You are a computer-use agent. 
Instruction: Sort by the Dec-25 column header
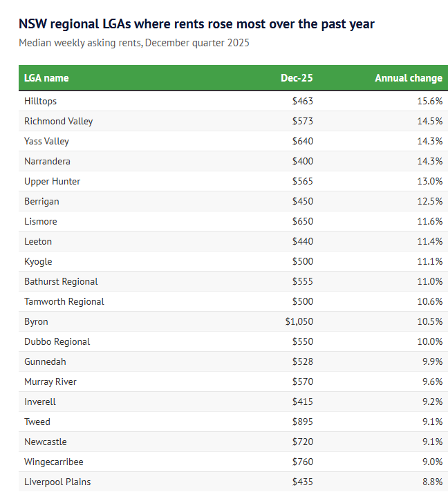297,78
